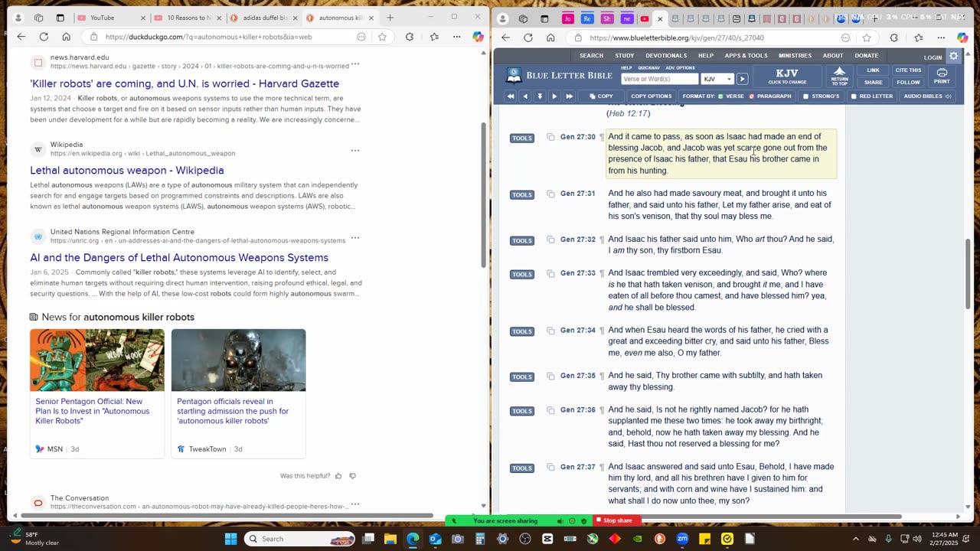This screenshot has height=551, width=980.
Task: Open 'Senior Pentagon Official' news headline link
Action: pos(93,411)
